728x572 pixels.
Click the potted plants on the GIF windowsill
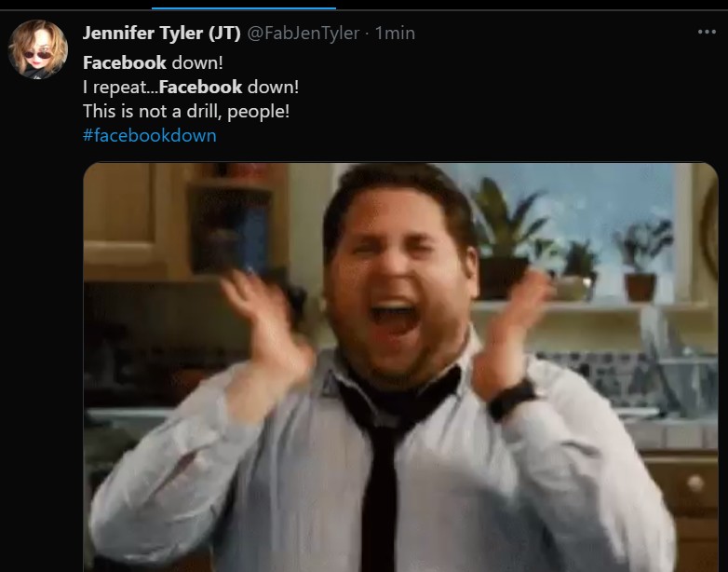pos(571,241)
